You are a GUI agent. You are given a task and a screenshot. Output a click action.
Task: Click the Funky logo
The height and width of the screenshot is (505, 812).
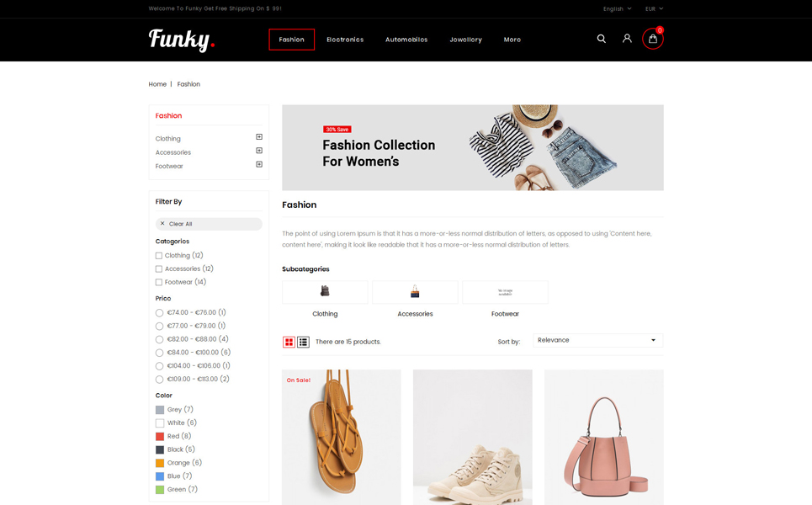(182, 40)
